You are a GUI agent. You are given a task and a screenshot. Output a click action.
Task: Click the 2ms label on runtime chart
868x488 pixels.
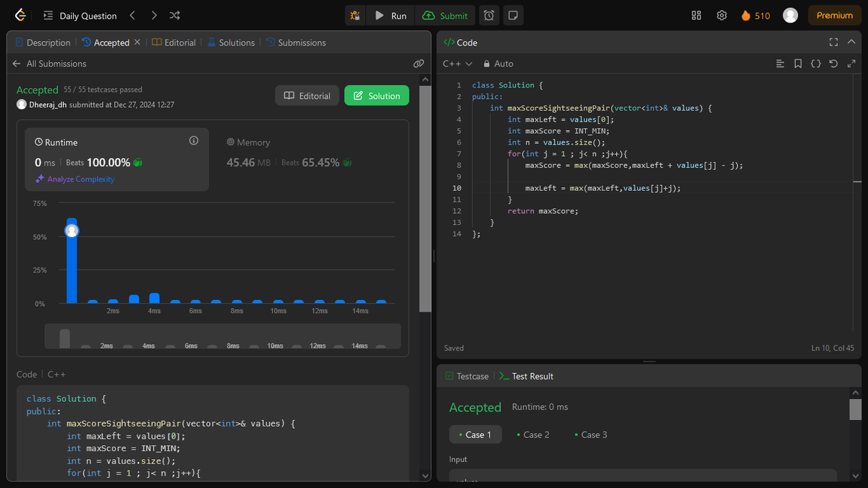(x=113, y=311)
